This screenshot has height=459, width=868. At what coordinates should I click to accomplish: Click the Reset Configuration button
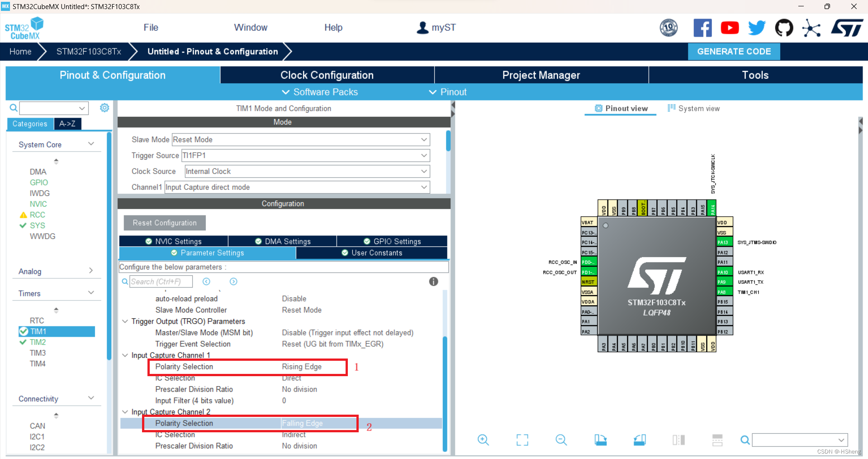(x=165, y=223)
